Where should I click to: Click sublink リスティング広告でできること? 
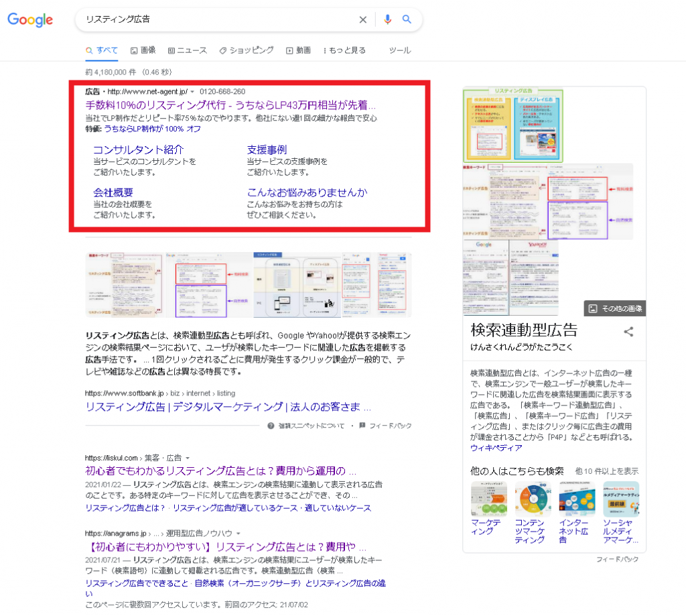(137, 583)
